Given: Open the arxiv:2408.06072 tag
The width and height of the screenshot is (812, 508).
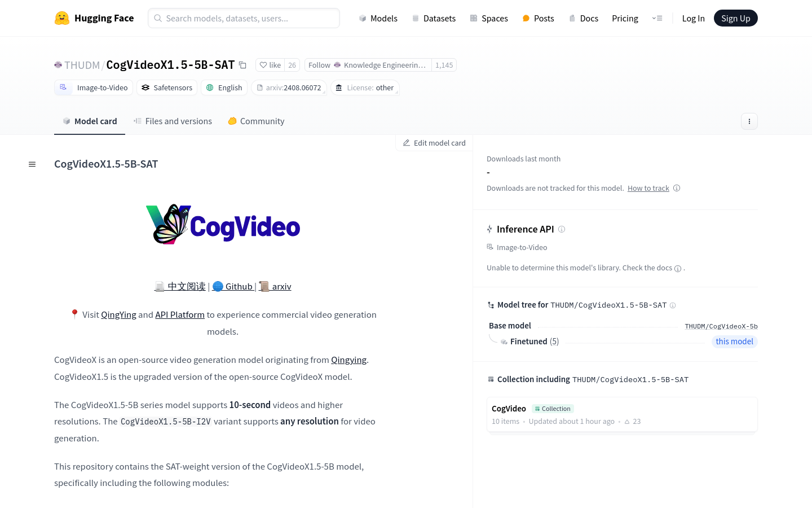Looking at the screenshot, I should 289,87.
